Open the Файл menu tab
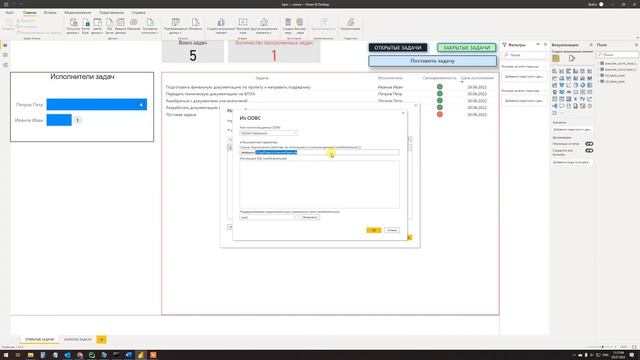This screenshot has height=360, width=640. point(9,13)
